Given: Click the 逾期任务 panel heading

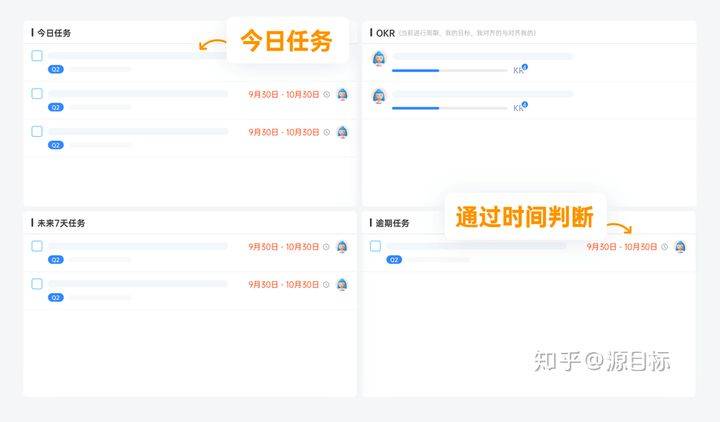Looking at the screenshot, I should coord(392,223).
